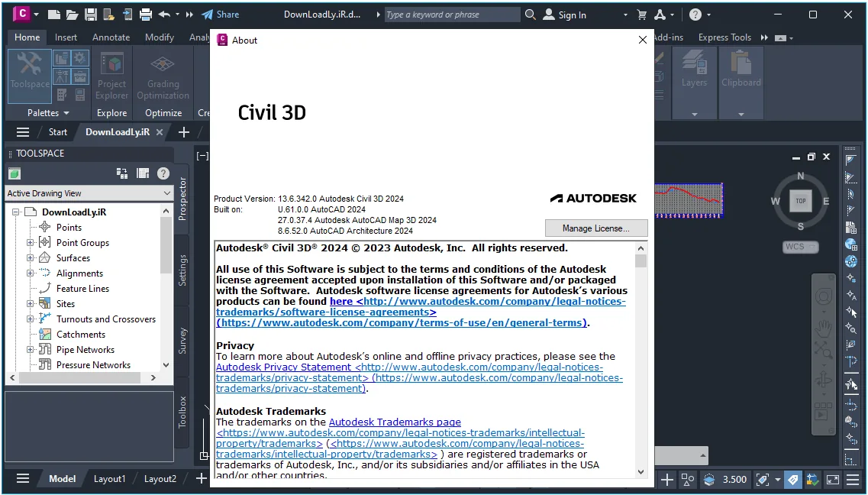Click the About dialog scroll down arrow
Screen dimensions: 868x495
tap(641, 472)
